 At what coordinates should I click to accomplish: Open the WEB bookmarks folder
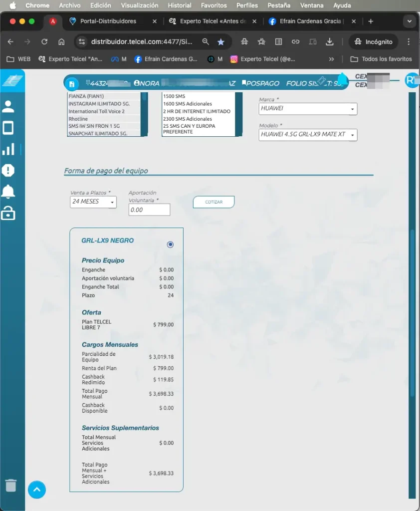click(18, 59)
